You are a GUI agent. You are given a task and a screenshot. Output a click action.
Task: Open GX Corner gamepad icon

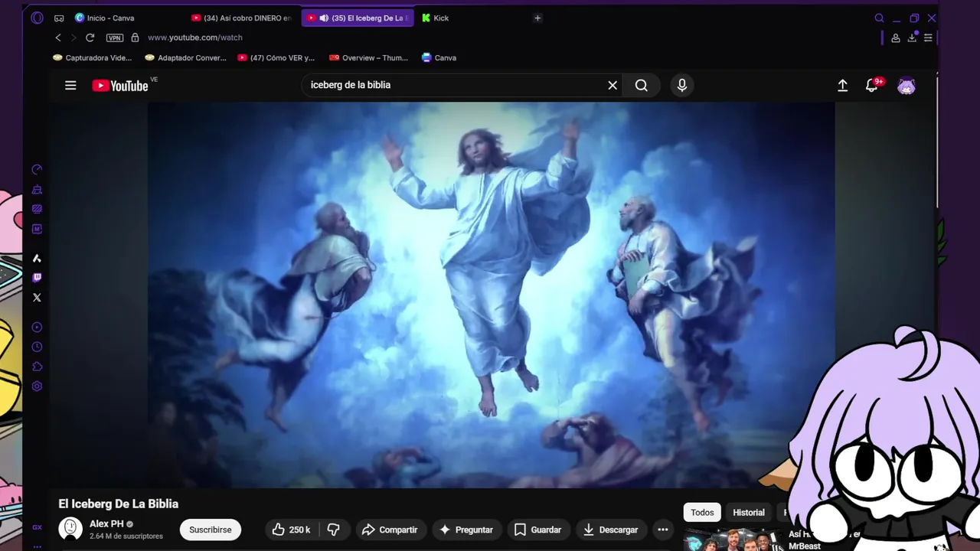59,18
